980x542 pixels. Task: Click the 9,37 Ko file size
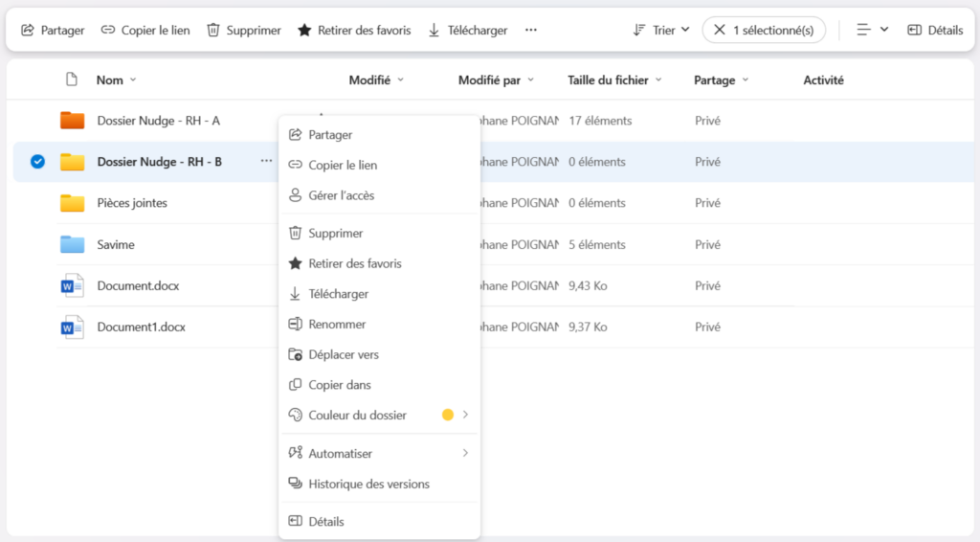588,327
